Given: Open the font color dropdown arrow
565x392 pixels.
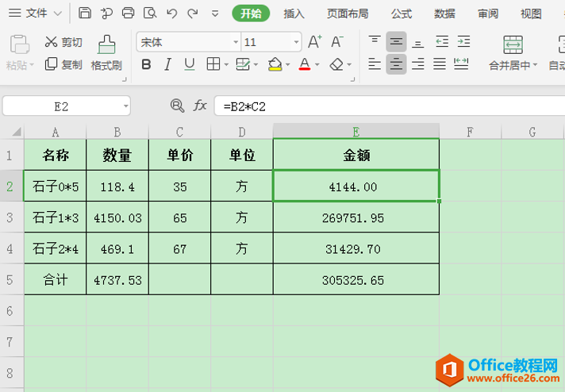Looking at the screenshot, I should pos(317,65).
